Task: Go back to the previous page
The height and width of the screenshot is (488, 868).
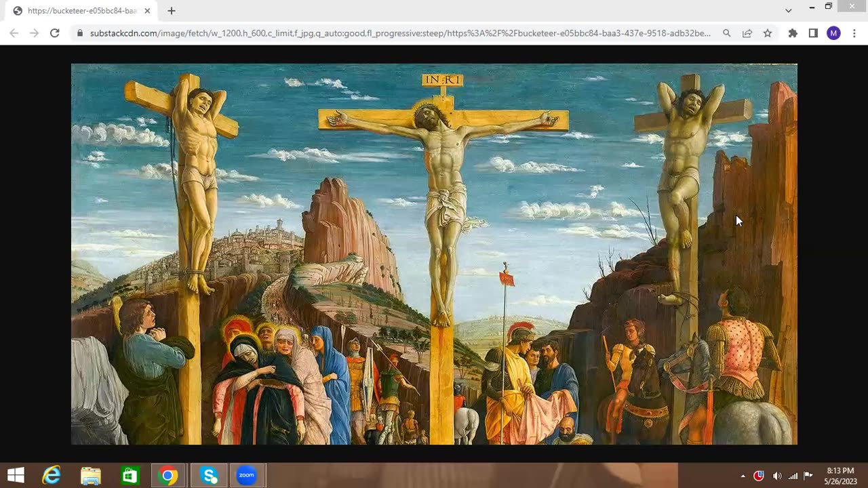Action: pos(14,33)
